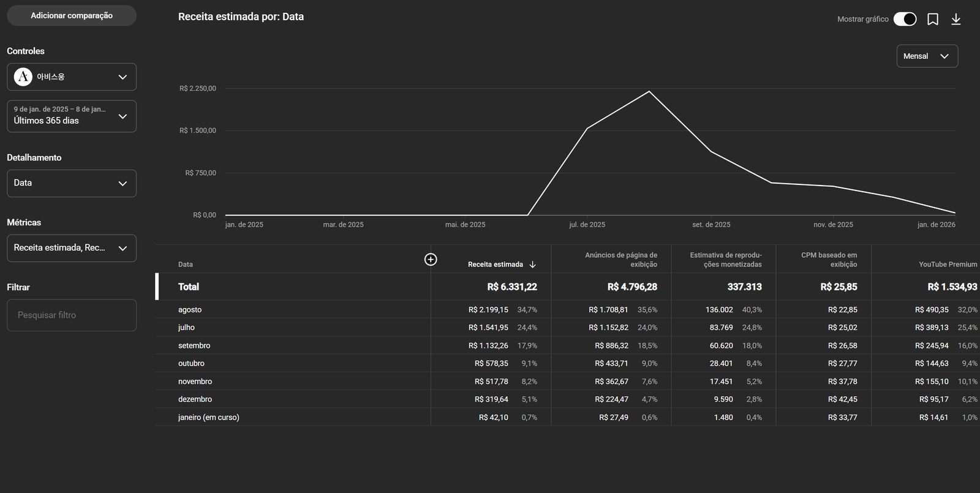Click the Pesquisar filtro input field
Viewport: 980px width, 493px height.
(x=72, y=315)
